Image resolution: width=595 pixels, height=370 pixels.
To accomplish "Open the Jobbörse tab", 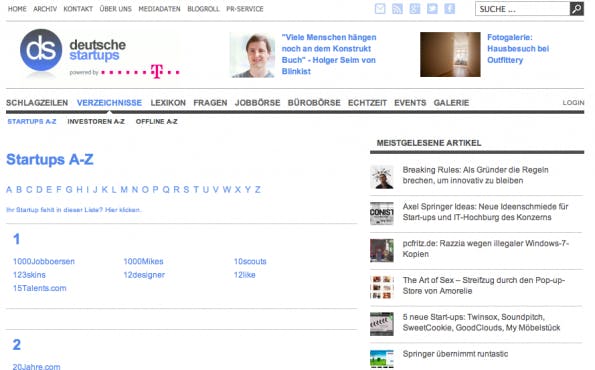I will (x=257, y=103).
